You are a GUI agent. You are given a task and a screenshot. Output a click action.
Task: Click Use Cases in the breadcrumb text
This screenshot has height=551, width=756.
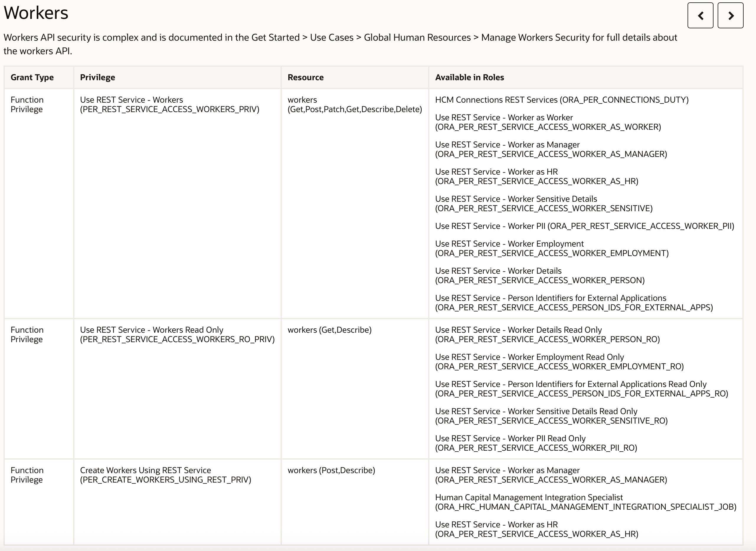[x=332, y=37]
